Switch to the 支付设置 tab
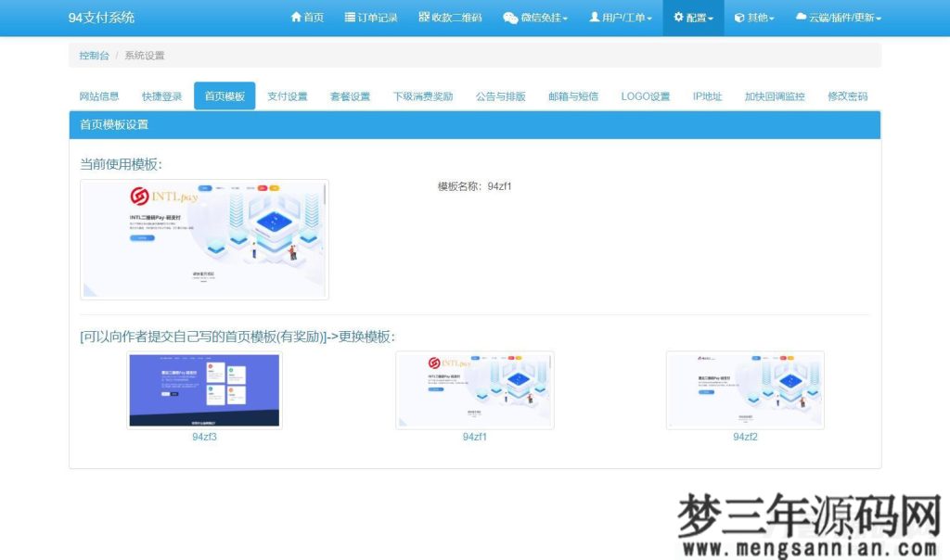The width and height of the screenshot is (950, 560). (x=288, y=95)
